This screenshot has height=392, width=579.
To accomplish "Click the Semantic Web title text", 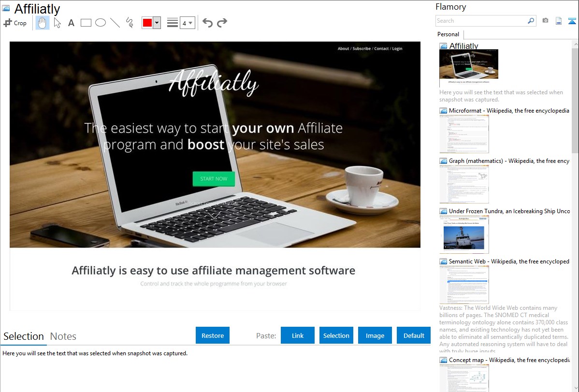I will click(509, 261).
